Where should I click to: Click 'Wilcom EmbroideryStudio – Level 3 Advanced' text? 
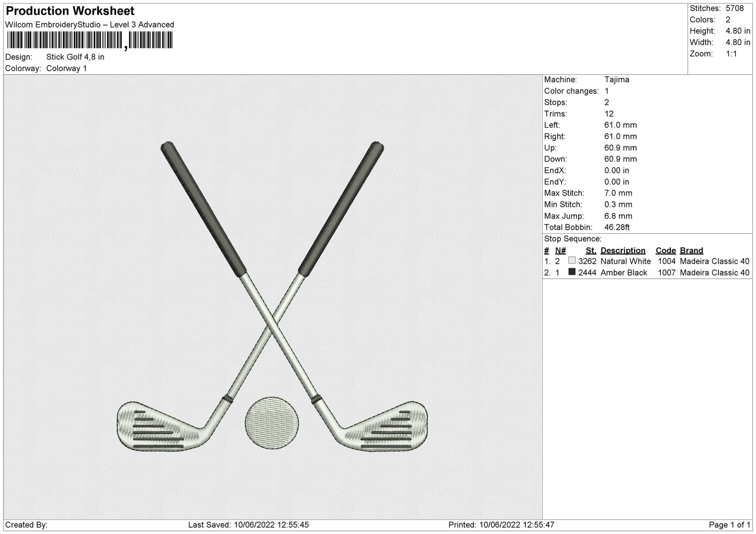89,25
